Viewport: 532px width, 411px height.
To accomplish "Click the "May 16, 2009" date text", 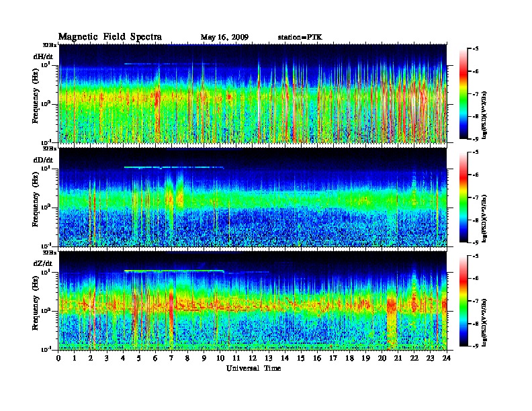I will click(x=224, y=38).
